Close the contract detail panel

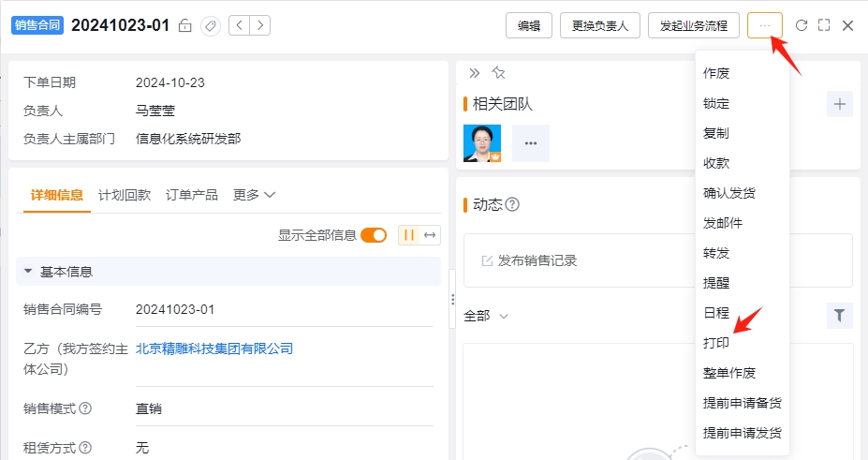tap(847, 25)
